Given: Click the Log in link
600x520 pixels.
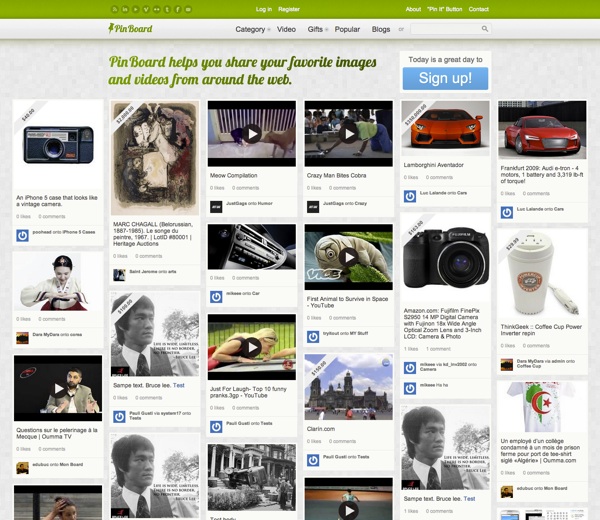Looking at the screenshot, I should (x=264, y=9).
